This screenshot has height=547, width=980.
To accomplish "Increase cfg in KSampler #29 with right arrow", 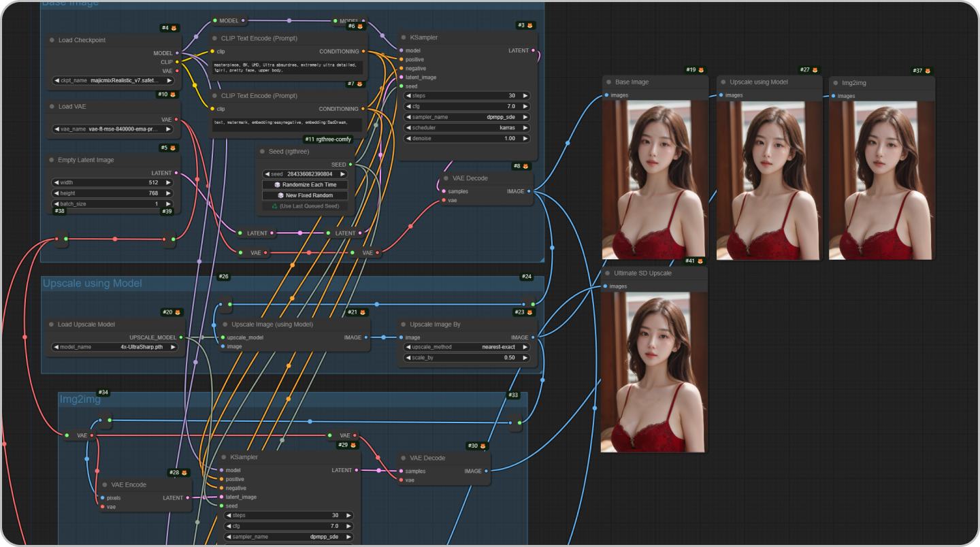I will tap(350, 527).
